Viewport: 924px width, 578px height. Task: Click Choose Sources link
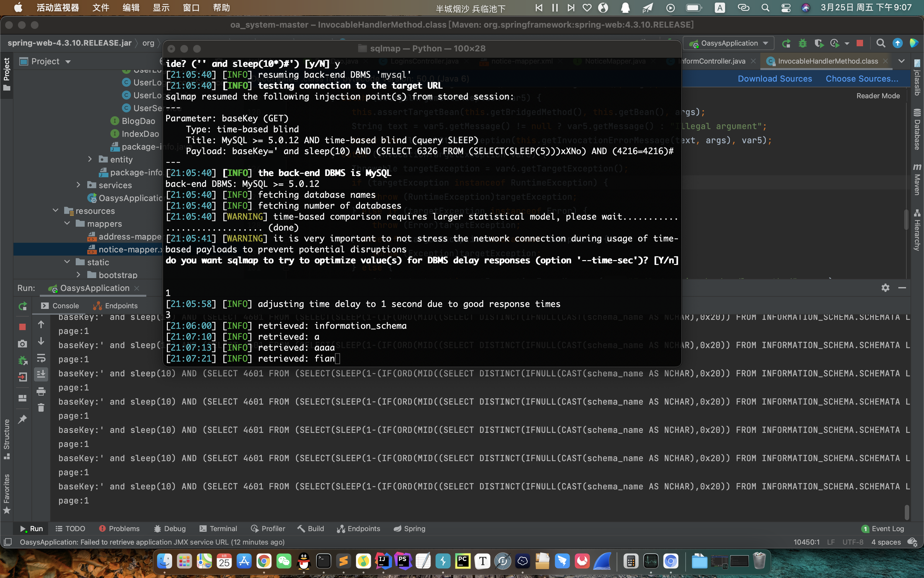point(862,79)
